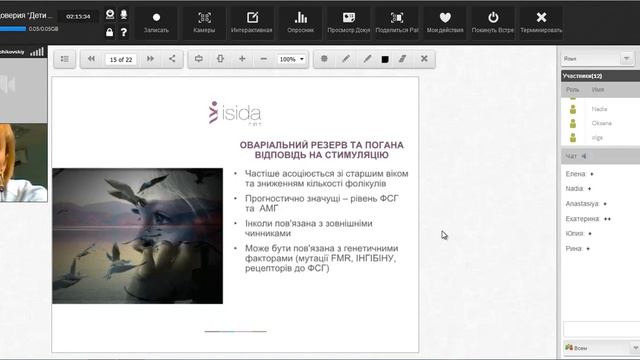Terminate the meeting with Терминировать

point(541,23)
